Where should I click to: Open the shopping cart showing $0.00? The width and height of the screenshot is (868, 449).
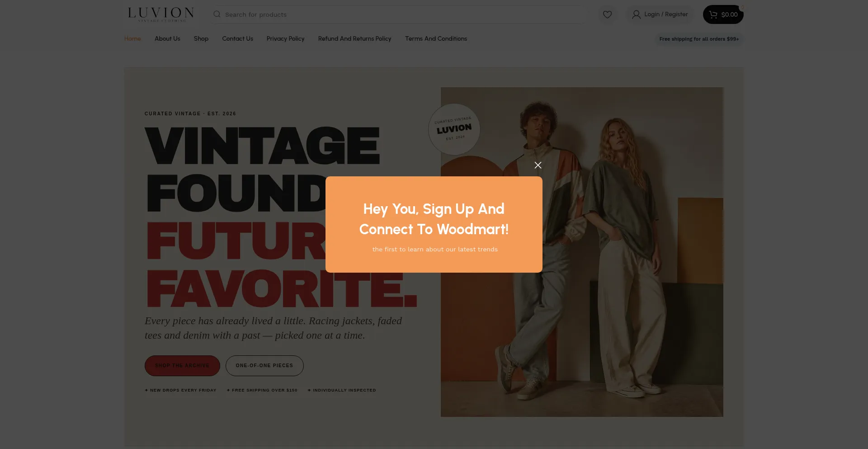(723, 14)
